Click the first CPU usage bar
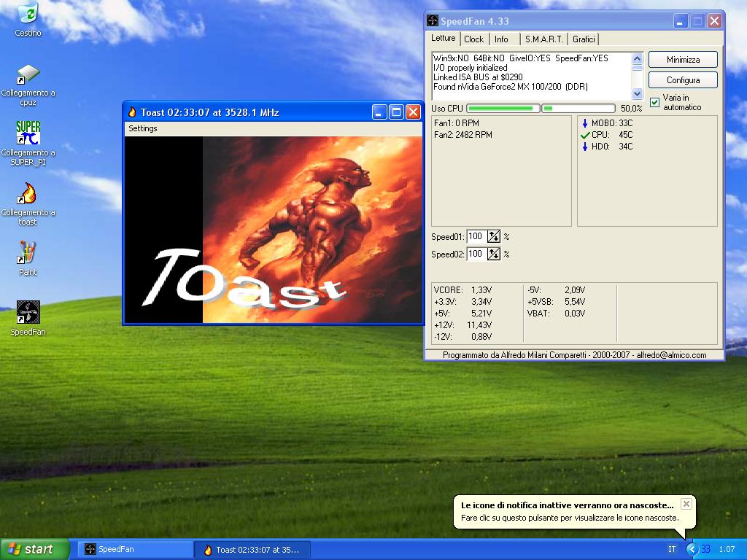Viewport: 747px width, 560px height. click(503, 109)
